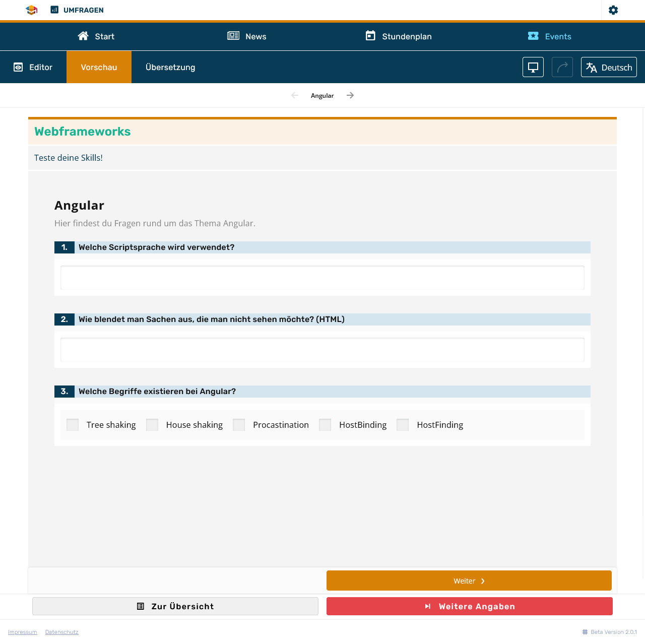This screenshot has width=645, height=644.
Task: Click the app logo in header
Action: tap(32, 10)
